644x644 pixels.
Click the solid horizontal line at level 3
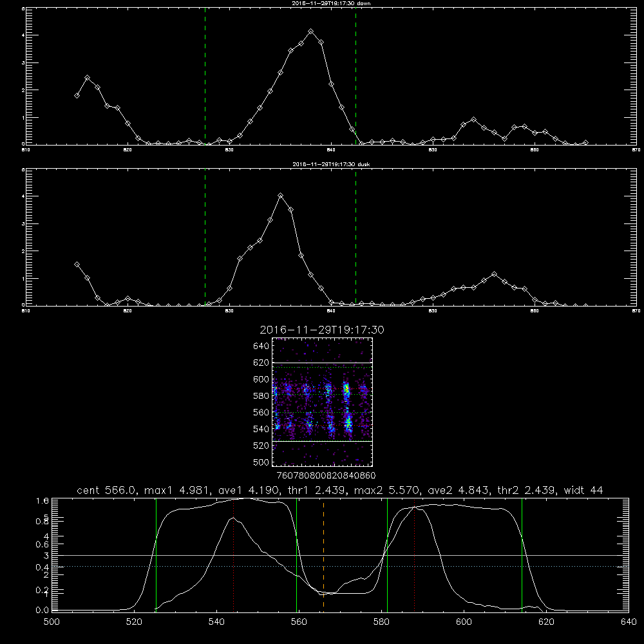[340, 555]
